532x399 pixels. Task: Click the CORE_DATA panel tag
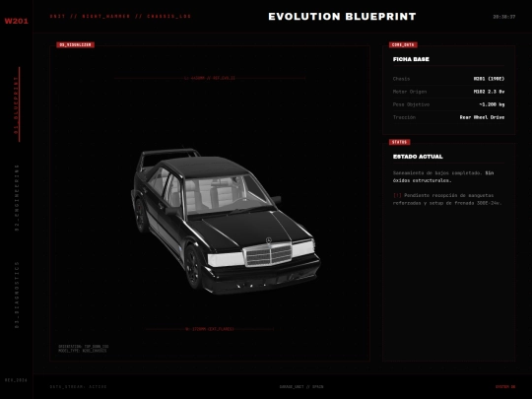coord(403,44)
